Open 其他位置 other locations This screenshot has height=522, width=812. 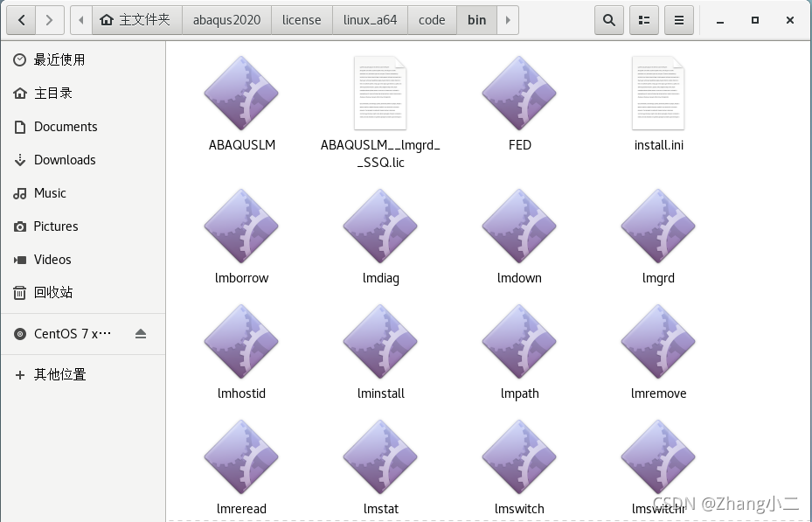(x=59, y=374)
